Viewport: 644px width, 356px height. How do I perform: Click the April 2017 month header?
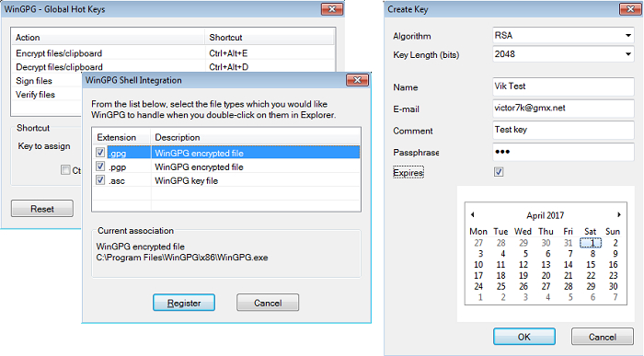[545, 215]
